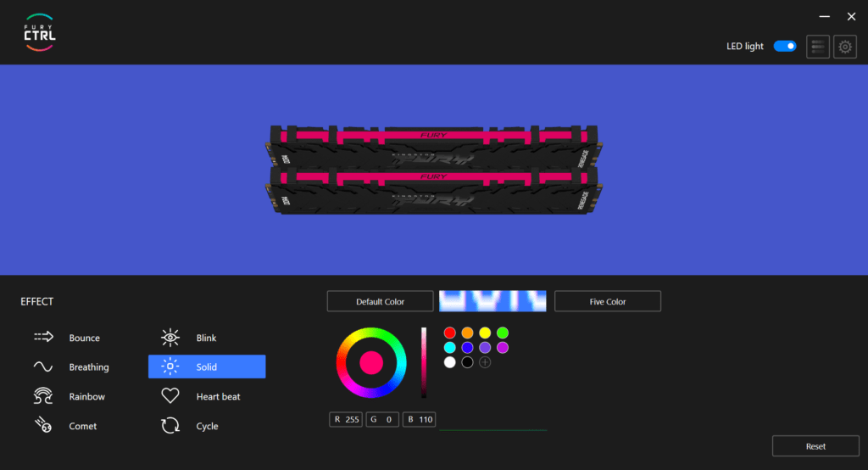Click the upper RAM module preview
Viewport: 868px width, 470px height.
coord(434,146)
